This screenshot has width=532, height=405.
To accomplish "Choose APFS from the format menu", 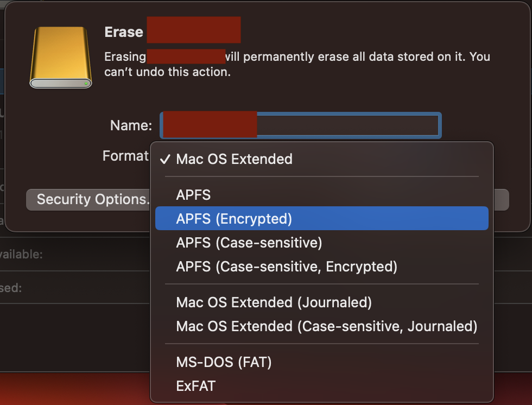I will pyautogui.click(x=193, y=194).
